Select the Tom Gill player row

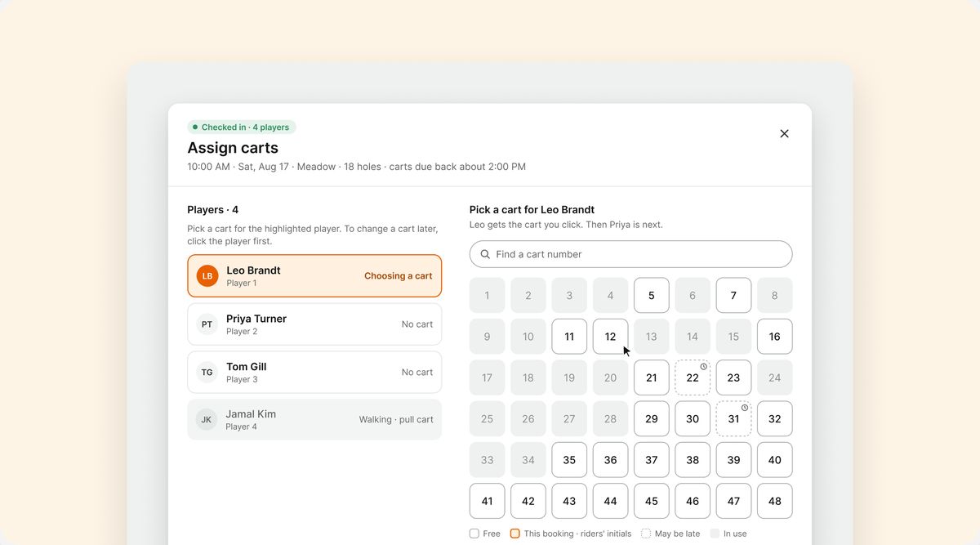point(314,373)
